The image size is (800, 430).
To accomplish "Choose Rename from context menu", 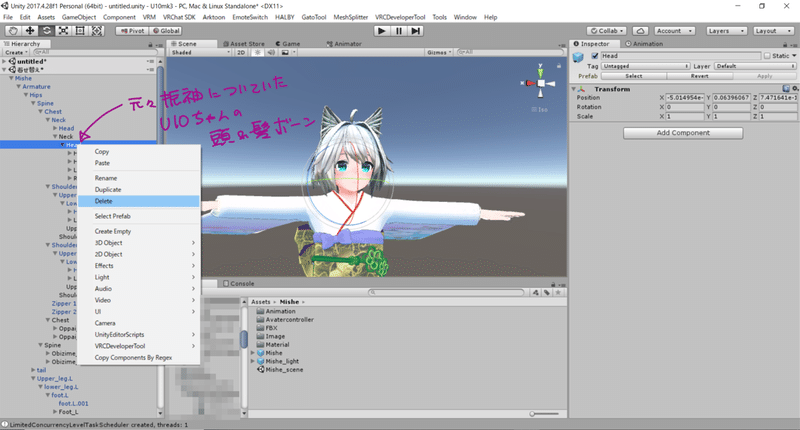I will coord(139,178).
